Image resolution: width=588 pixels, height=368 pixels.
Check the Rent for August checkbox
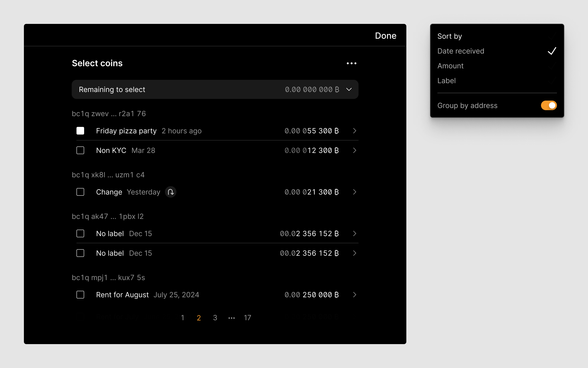80,295
